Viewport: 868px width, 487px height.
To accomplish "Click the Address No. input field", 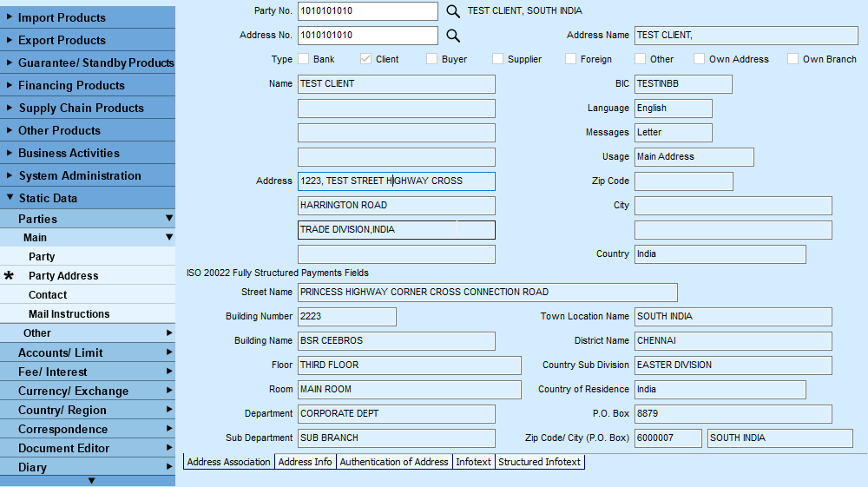I will [367, 36].
